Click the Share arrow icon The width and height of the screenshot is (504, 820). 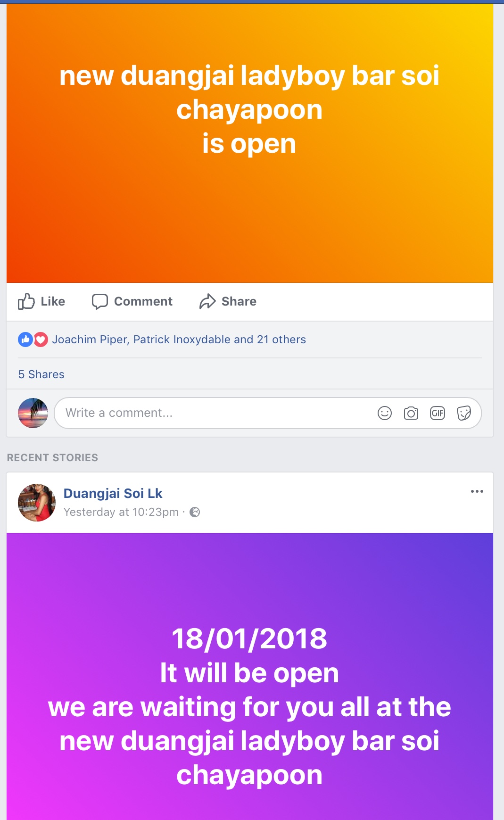click(207, 301)
